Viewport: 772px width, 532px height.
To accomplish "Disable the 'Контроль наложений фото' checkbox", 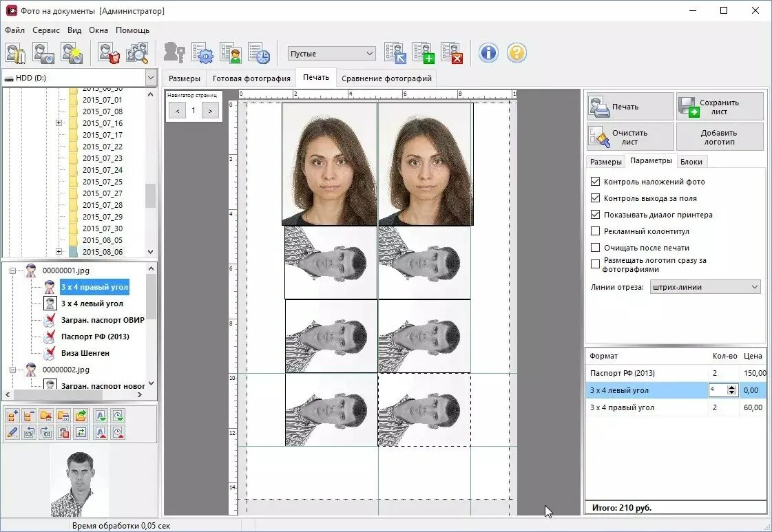I will click(596, 182).
